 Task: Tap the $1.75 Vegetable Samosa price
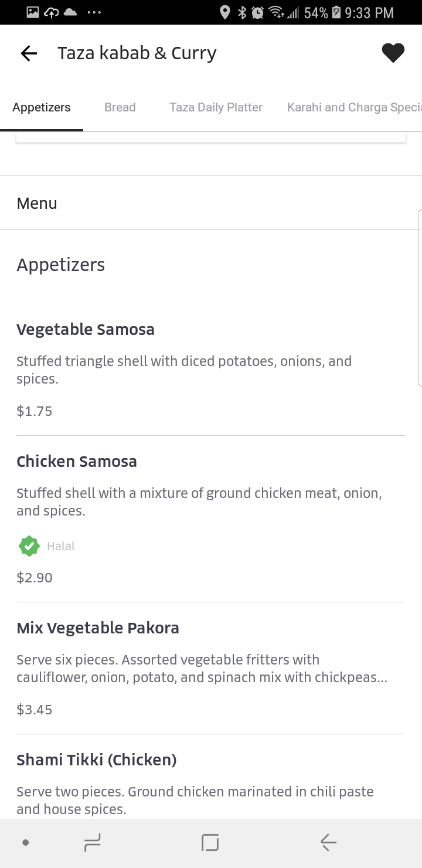click(x=35, y=411)
